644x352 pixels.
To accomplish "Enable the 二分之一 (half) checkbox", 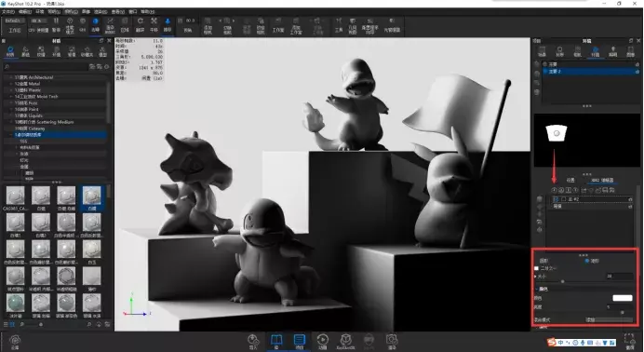I will coord(536,268).
